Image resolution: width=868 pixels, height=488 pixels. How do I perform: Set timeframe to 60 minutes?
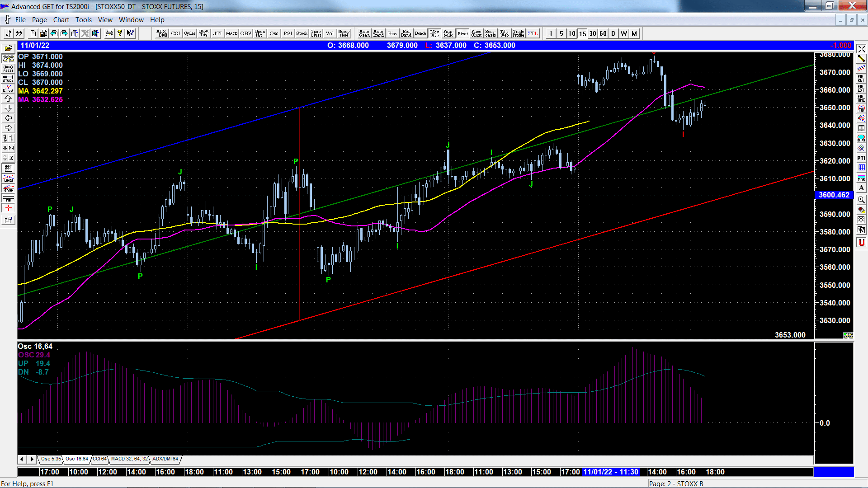click(x=603, y=33)
